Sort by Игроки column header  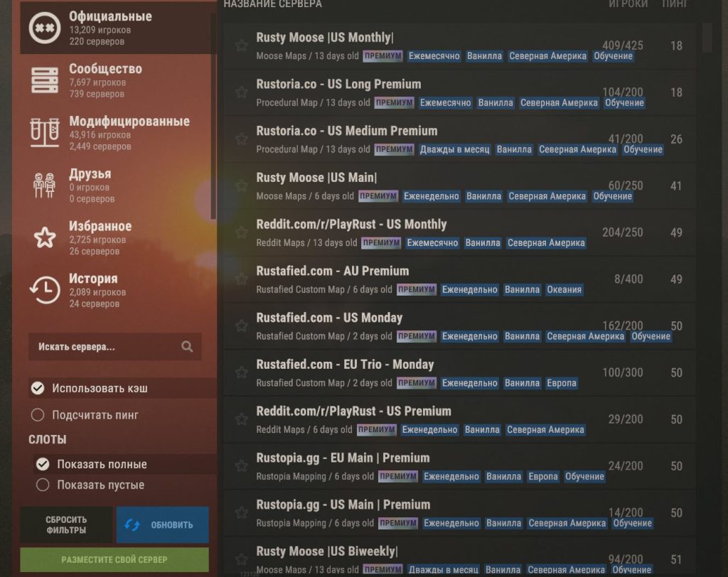click(x=628, y=4)
